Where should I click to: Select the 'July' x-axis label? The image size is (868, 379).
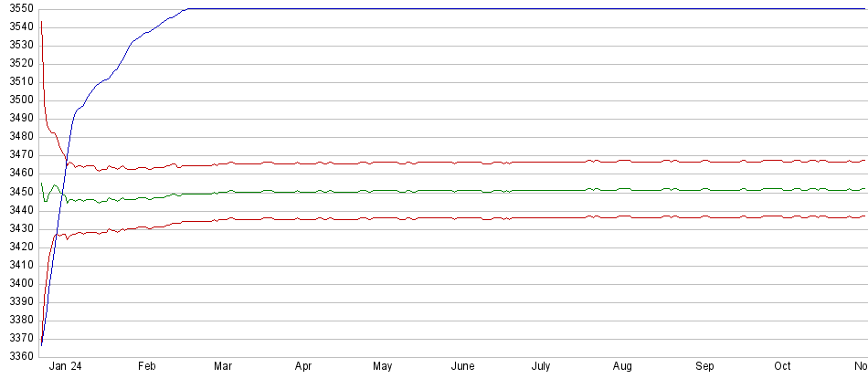[x=542, y=367]
